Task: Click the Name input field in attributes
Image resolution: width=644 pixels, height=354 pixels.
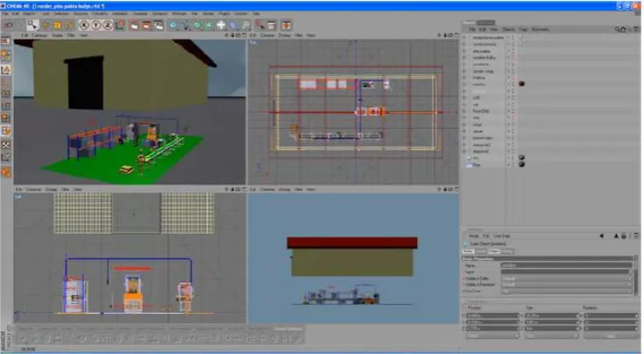Action: pyautogui.click(x=566, y=265)
